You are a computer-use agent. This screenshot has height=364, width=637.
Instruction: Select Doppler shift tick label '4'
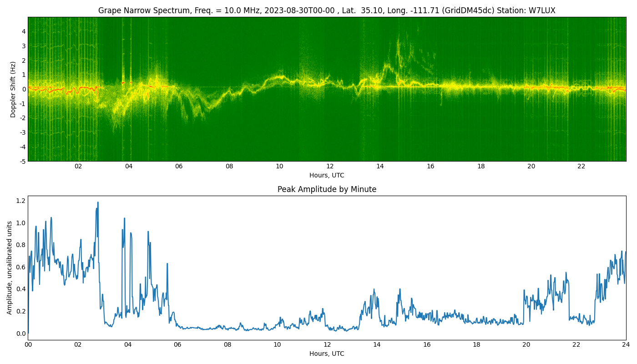coord(23,31)
